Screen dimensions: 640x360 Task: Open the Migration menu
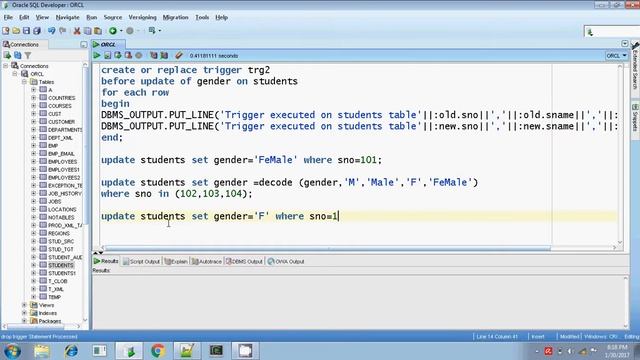click(176, 18)
